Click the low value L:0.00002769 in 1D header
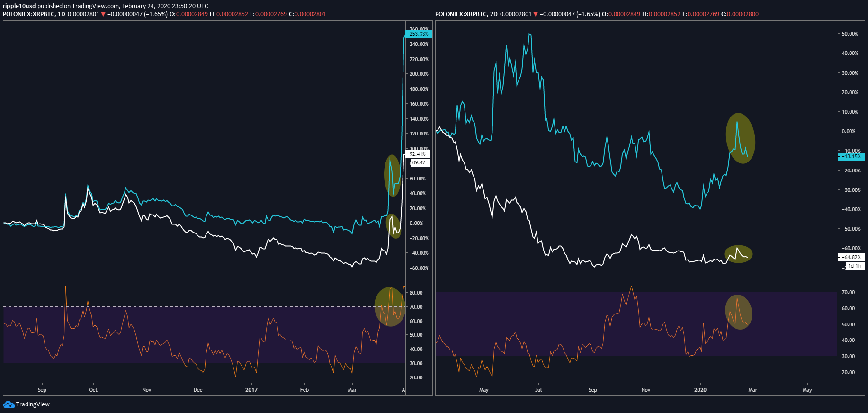The height and width of the screenshot is (413, 868). (x=268, y=14)
